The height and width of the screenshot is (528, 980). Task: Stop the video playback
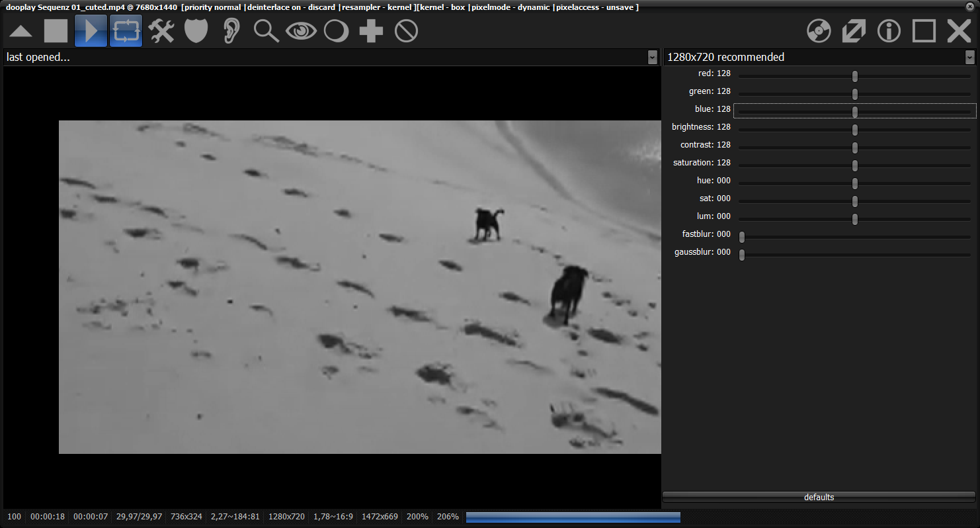point(56,31)
